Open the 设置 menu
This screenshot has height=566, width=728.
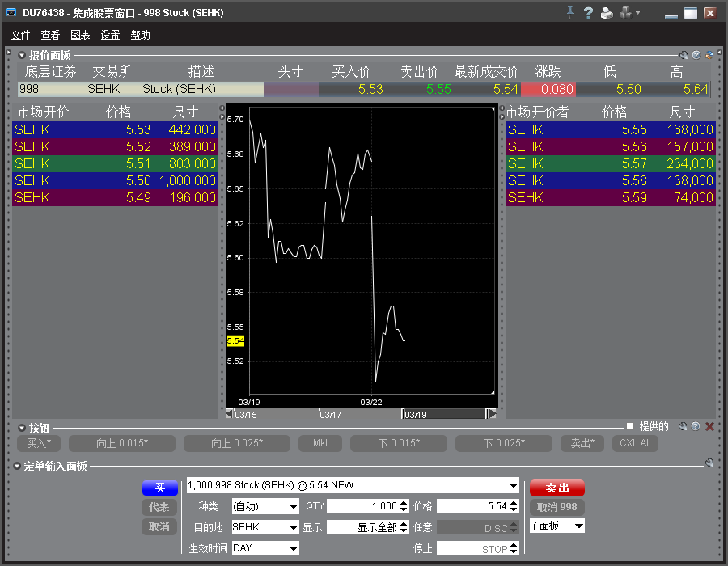[x=110, y=35]
